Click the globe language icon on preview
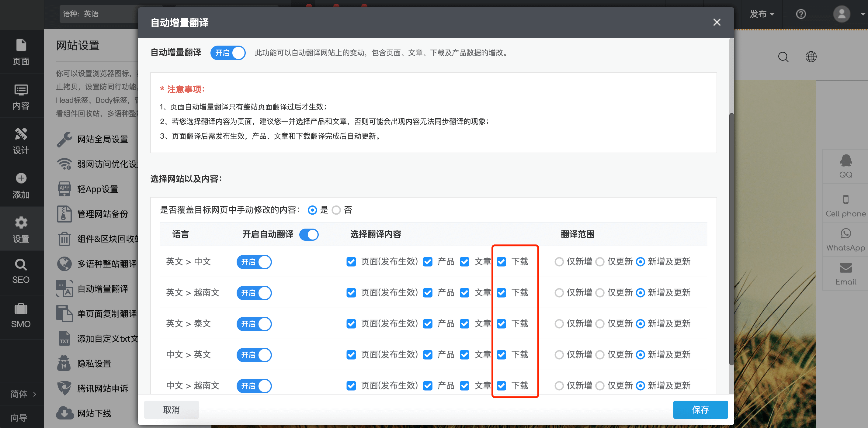 [811, 57]
